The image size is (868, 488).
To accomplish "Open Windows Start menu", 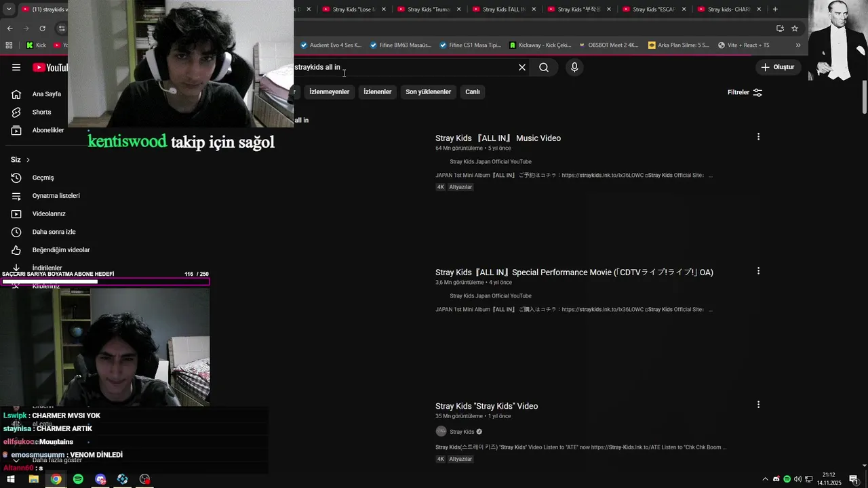I will coord(11,479).
